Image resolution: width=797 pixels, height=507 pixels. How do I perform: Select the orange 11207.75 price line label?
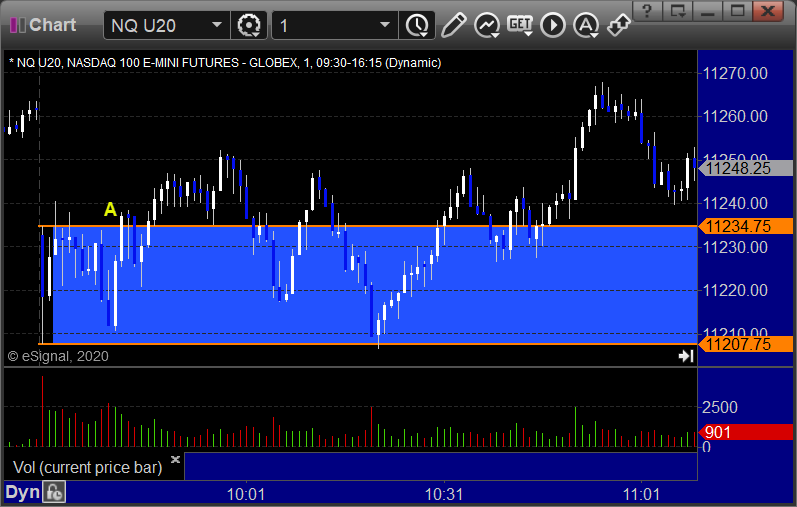[x=745, y=344]
